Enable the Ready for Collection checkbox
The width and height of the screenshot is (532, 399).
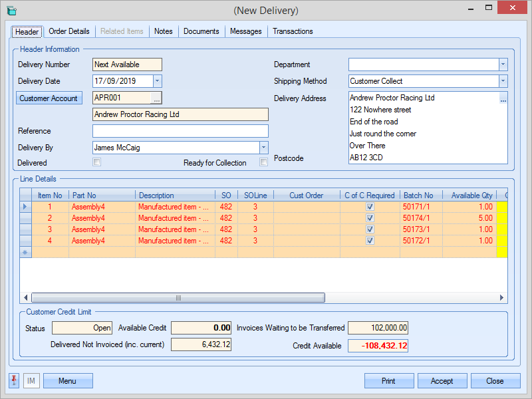coord(264,162)
